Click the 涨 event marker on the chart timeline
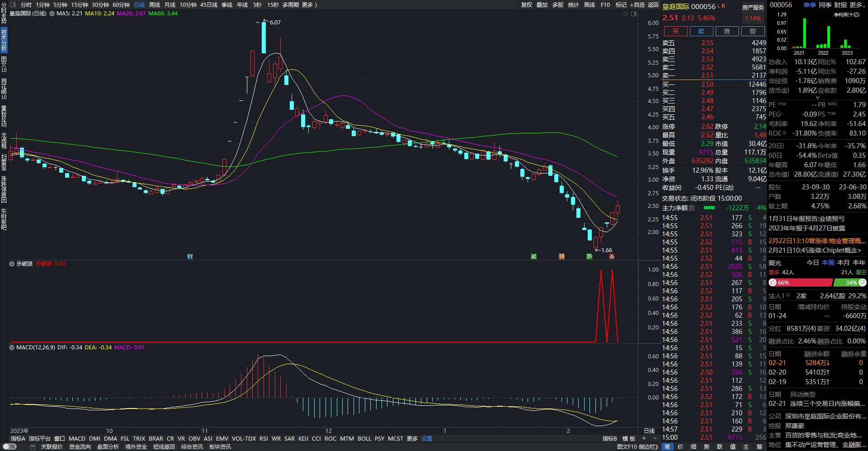 click(612, 257)
